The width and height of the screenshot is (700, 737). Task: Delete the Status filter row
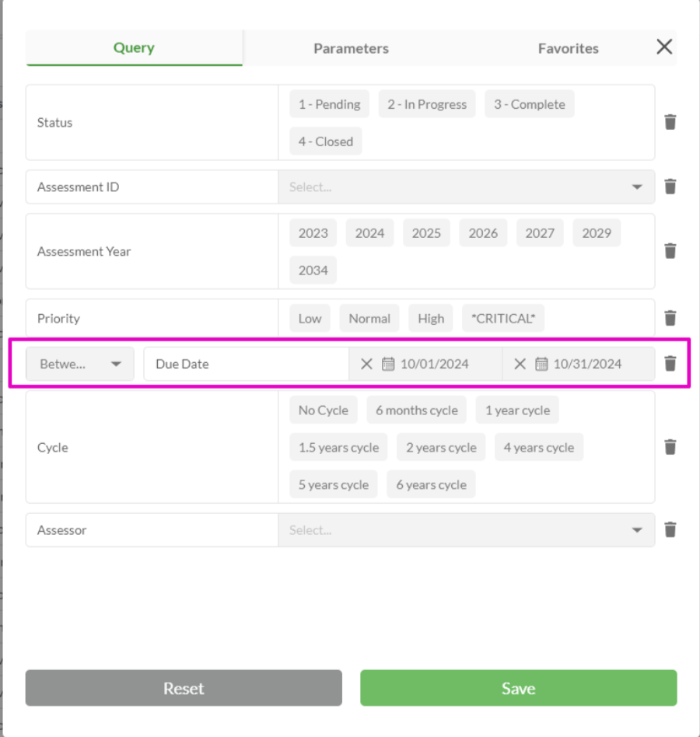[670, 122]
